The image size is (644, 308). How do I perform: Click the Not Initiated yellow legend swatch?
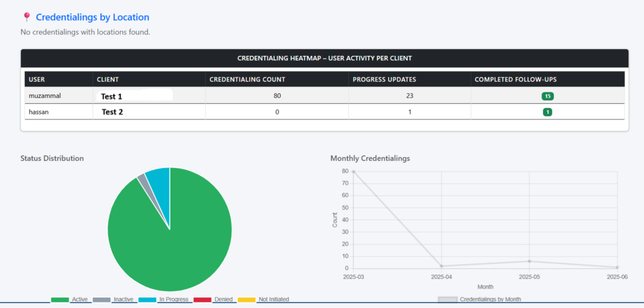click(247, 299)
